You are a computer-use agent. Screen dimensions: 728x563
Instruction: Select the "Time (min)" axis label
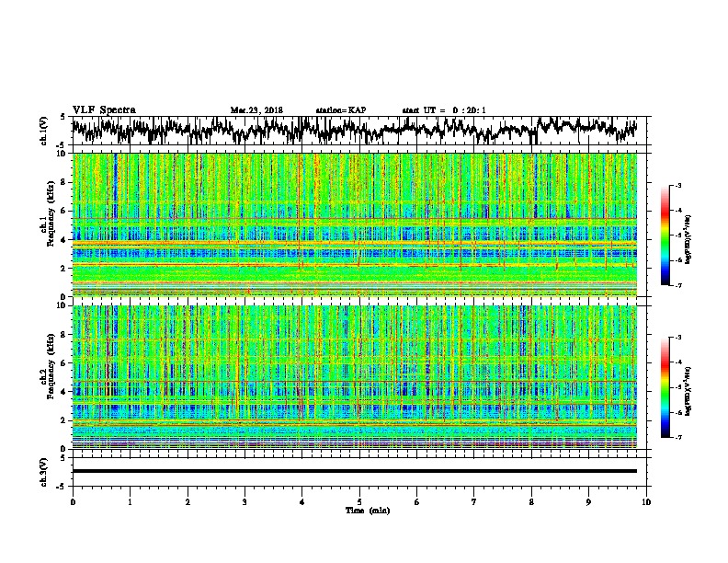pyautogui.click(x=368, y=511)
